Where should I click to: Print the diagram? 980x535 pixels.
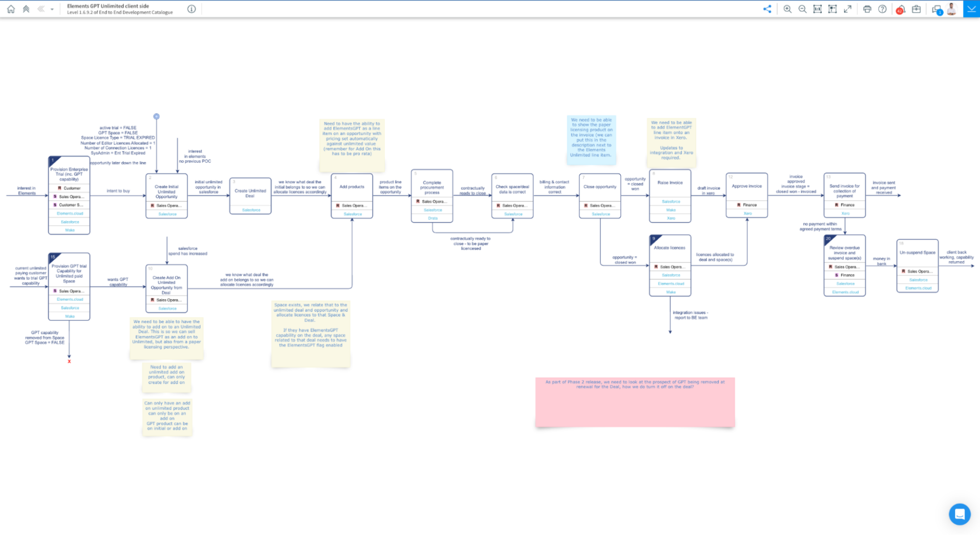point(867,9)
